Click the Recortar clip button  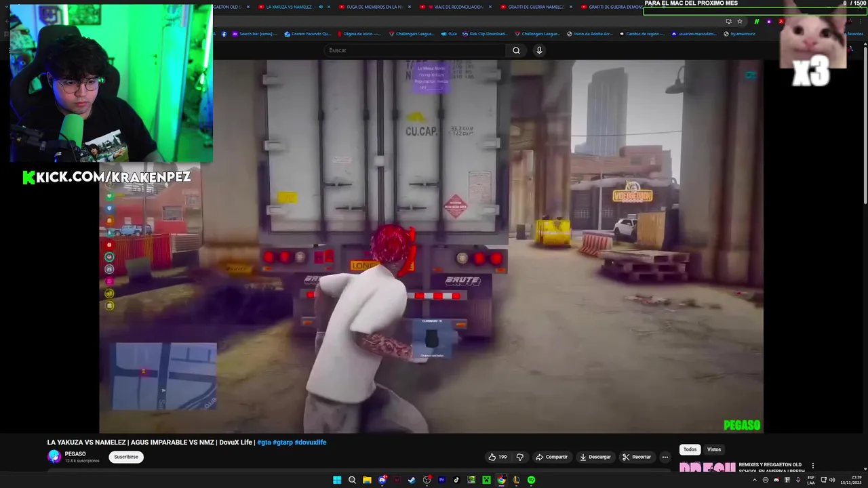tap(637, 457)
